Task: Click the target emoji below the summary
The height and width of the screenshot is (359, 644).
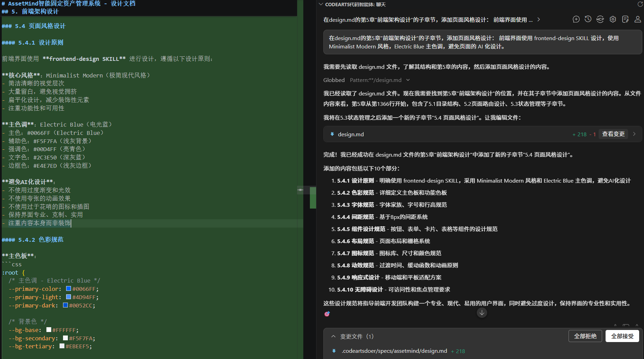Action: point(327,314)
